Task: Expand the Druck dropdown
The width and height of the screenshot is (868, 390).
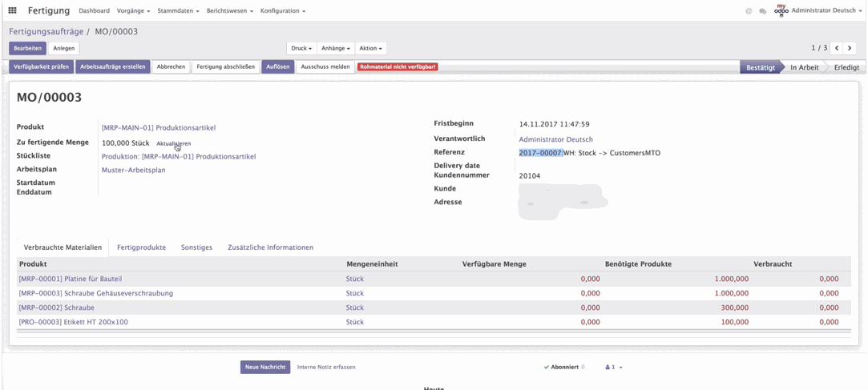Action: (301, 49)
